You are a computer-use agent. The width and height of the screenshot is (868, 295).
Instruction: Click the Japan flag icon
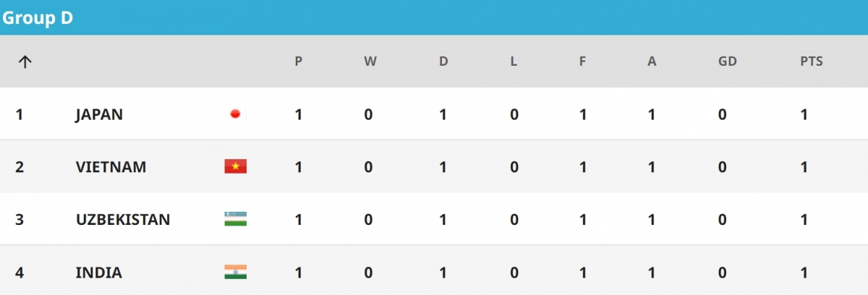click(235, 114)
